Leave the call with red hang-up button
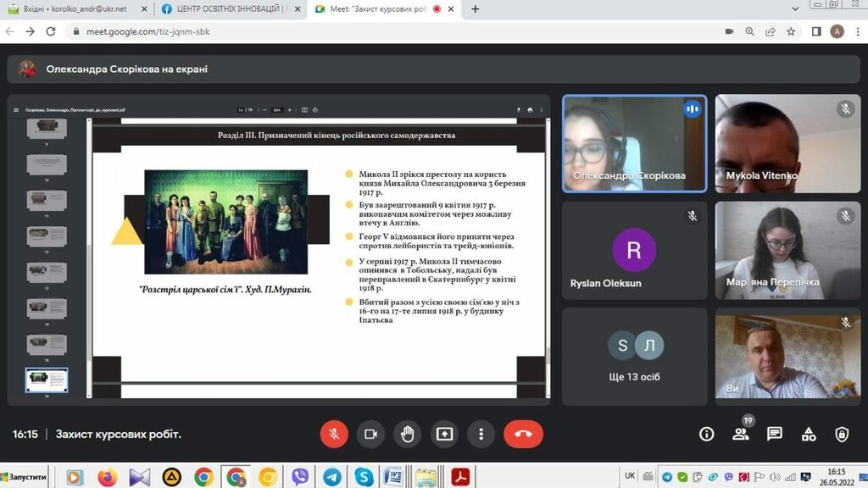 pos(523,434)
